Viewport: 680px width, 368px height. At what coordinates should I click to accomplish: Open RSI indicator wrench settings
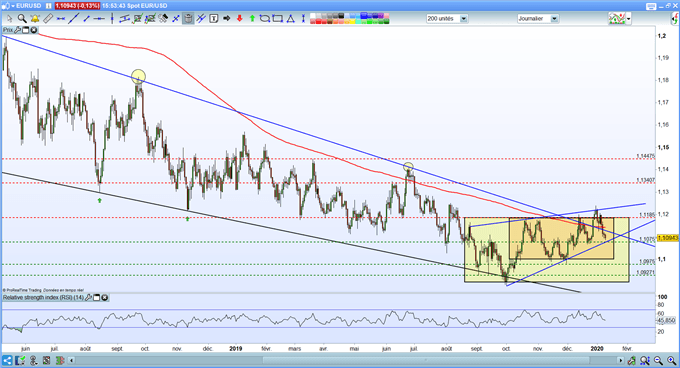[88, 298]
